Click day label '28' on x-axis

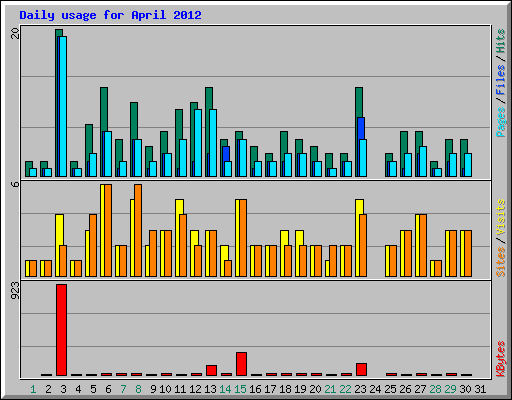[x=435, y=389]
